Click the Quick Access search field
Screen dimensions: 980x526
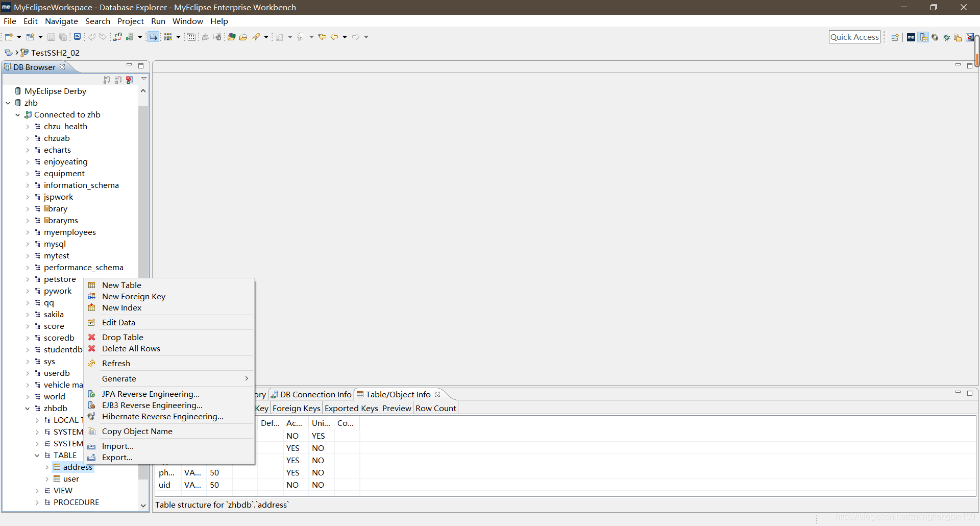click(x=854, y=37)
